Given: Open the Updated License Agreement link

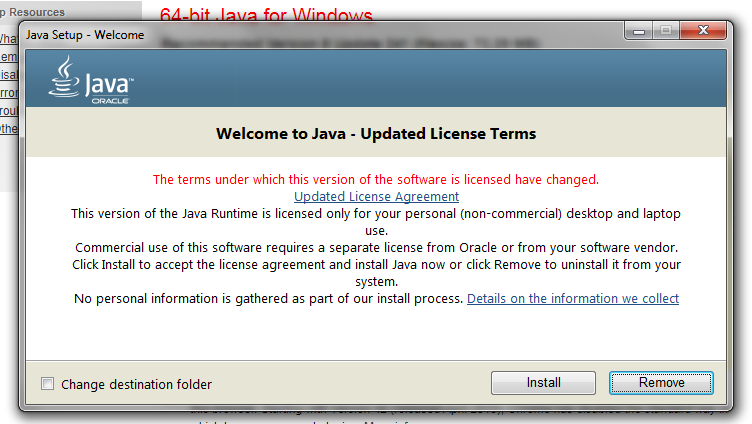Looking at the screenshot, I should point(376,197).
